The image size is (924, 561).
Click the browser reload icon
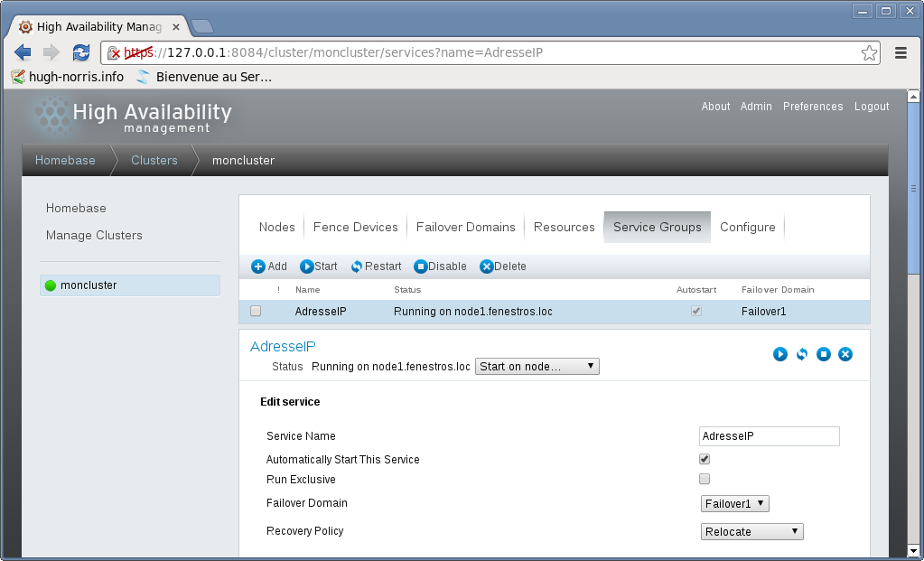click(81, 53)
